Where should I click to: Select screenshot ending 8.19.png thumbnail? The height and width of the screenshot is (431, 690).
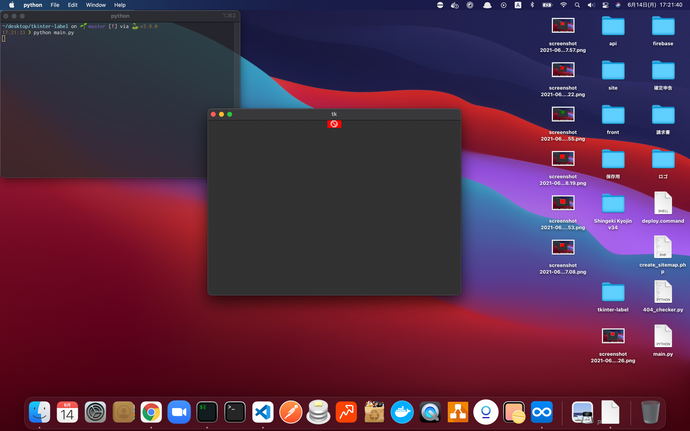click(x=563, y=158)
